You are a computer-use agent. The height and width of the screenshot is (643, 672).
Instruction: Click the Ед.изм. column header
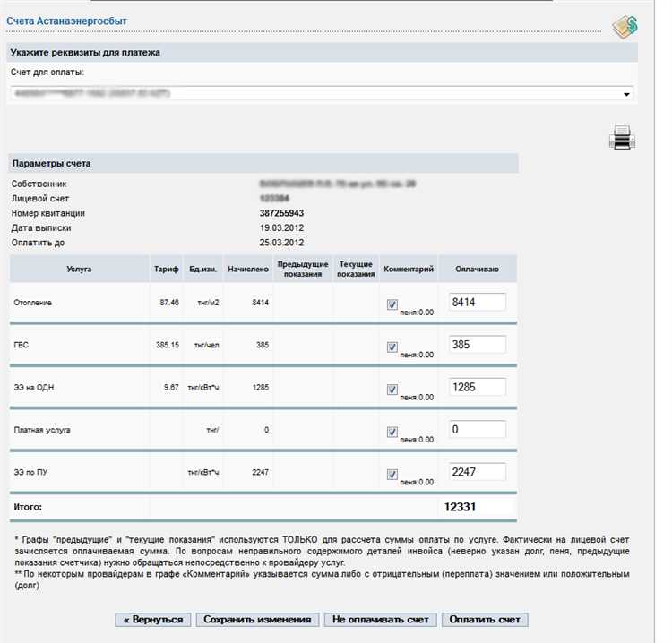click(x=202, y=269)
